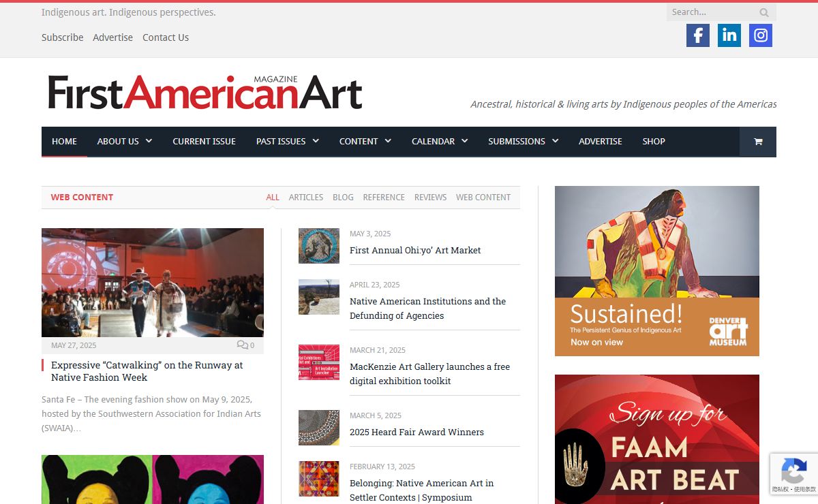
Task: Click the search magnifier icon
Action: [764, 12]
